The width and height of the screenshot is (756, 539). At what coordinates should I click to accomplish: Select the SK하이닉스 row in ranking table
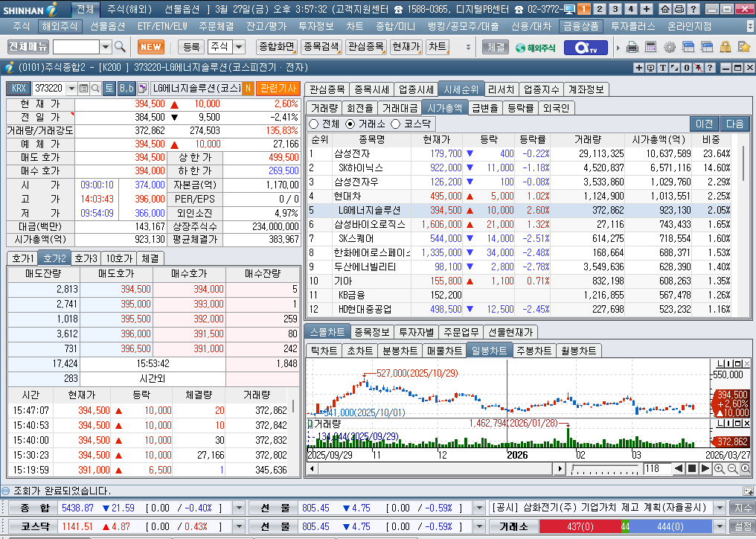[x=519, y=168]
